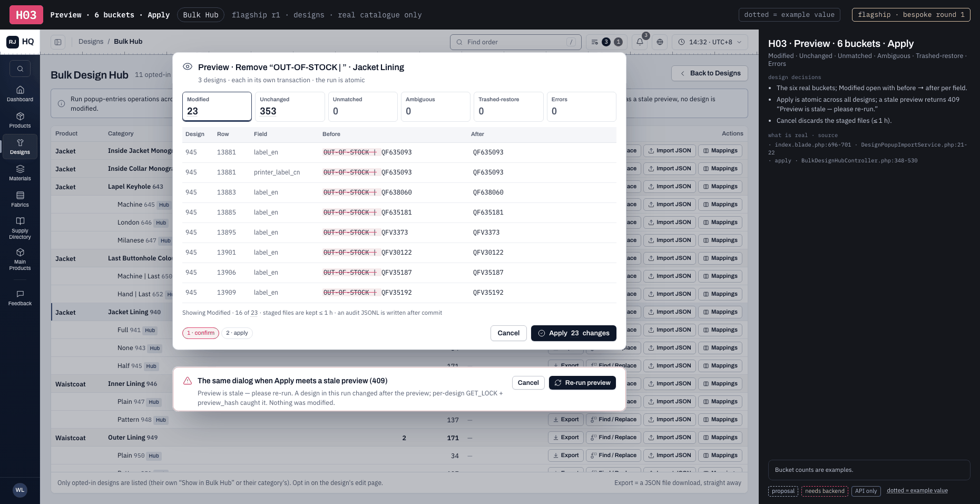The image size is (980, 504).
Task: Open Fabrics in the sidebar
Action: pyautogui.click(x=20, y=199)
